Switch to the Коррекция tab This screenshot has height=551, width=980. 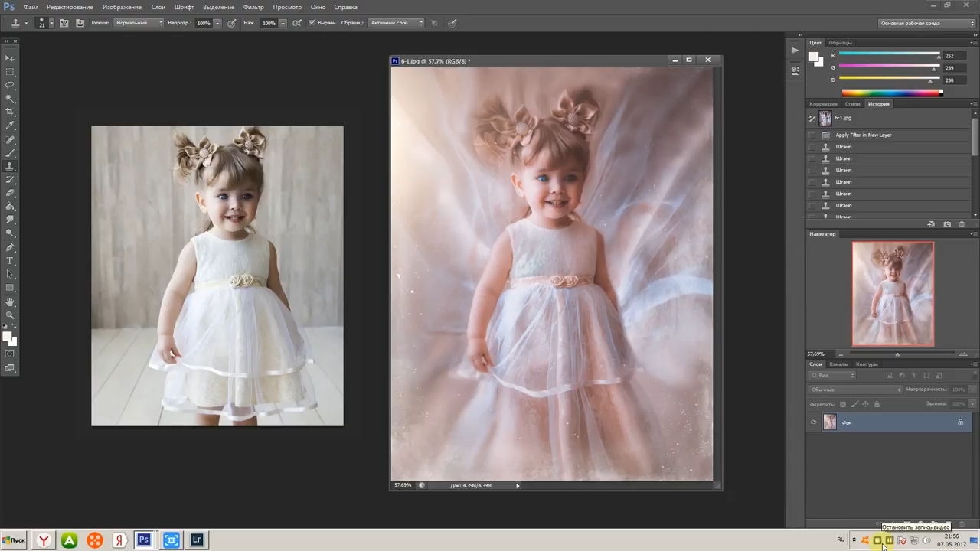click(x=823, y=104)
